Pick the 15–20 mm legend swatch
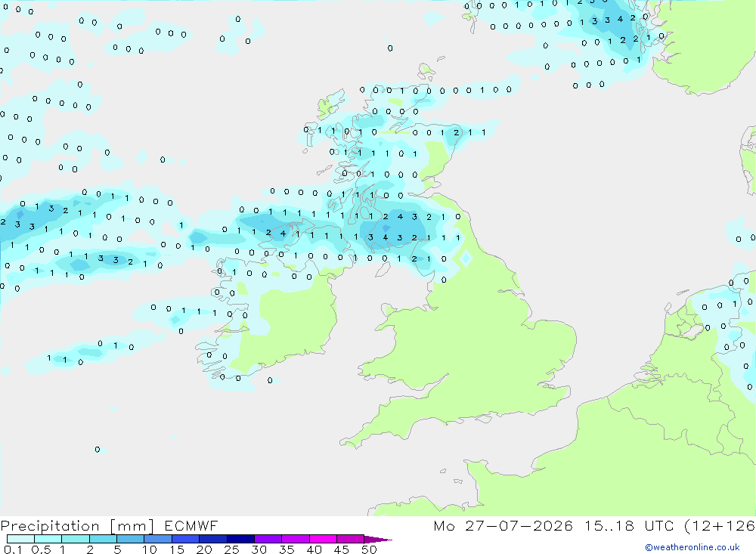756x554 pixels. pyautogui.click(x=185, y=539)
